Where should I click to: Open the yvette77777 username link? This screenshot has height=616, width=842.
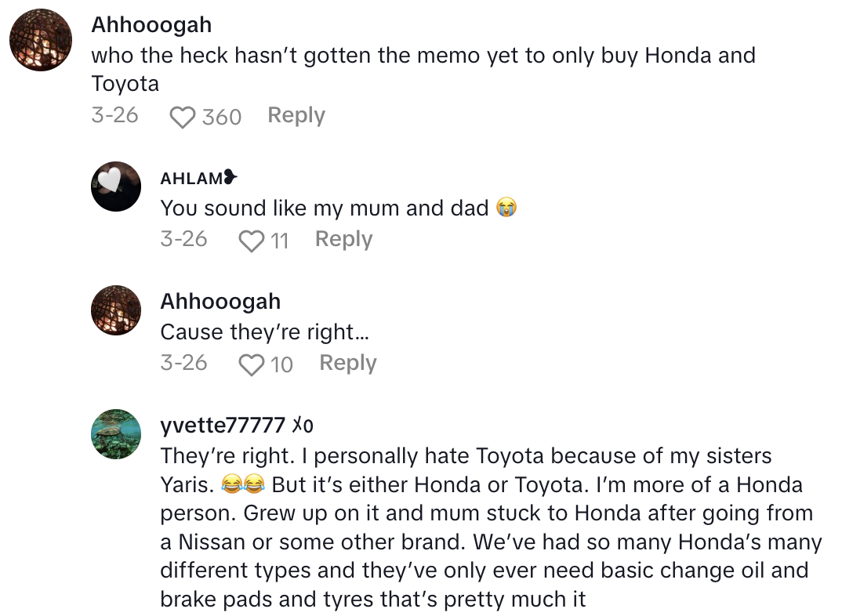tap(223, 426)
